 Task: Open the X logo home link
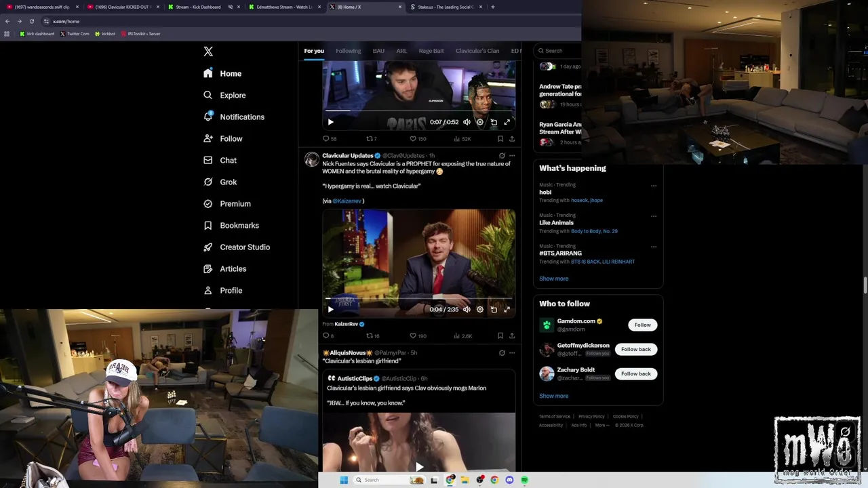point(208,52)
